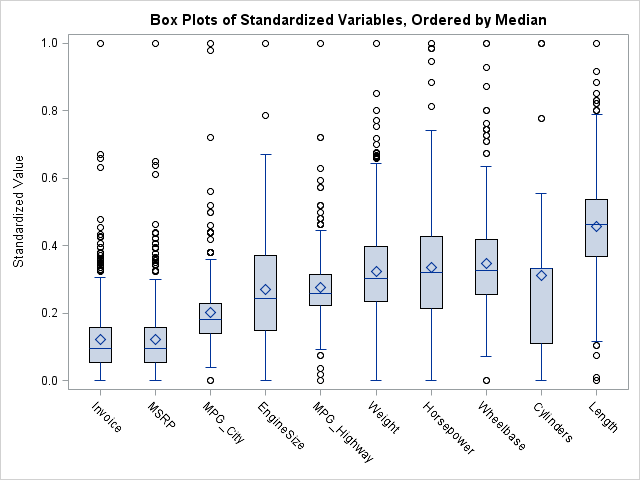Select the EngineSize outlier near 0.79
This screenshot has height=480, width=640.
pos(265,115)
